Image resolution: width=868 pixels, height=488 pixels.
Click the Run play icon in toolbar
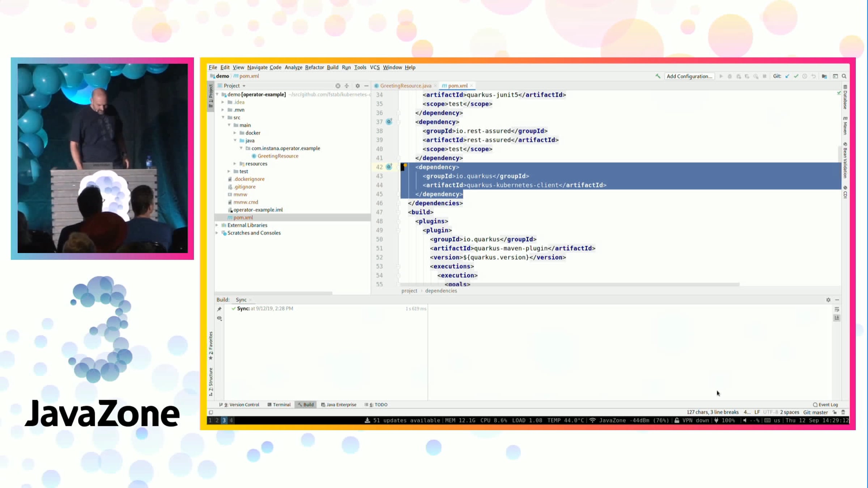tap(721, 76)
